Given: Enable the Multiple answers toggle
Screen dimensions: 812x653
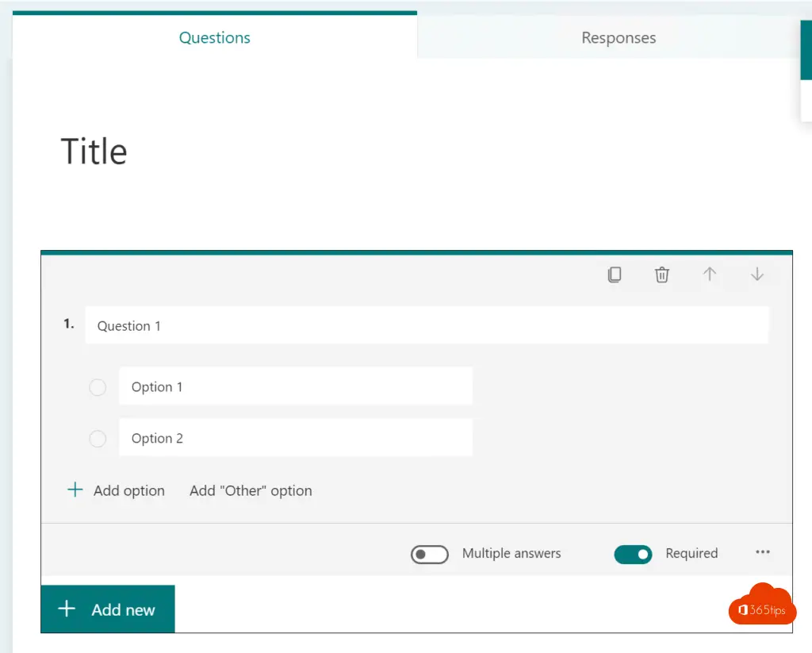Looking at the screenshot, I should point(430,554).
